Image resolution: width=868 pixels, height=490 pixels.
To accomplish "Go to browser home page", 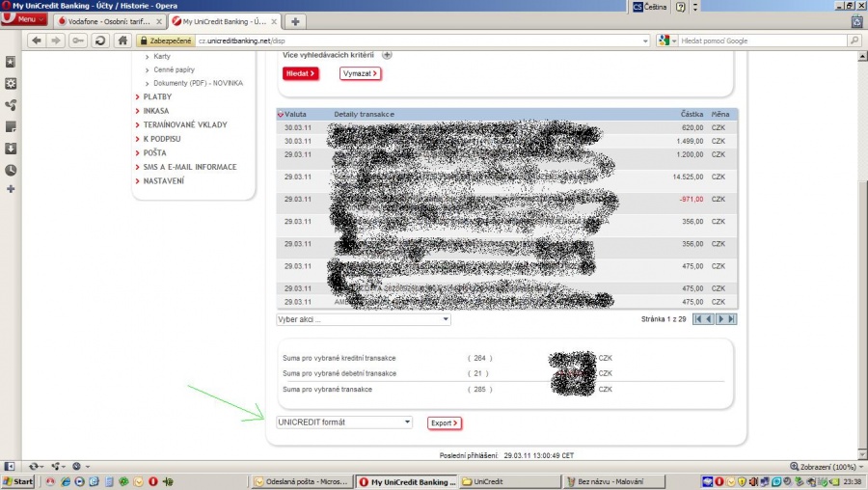I will click(122, 41).
